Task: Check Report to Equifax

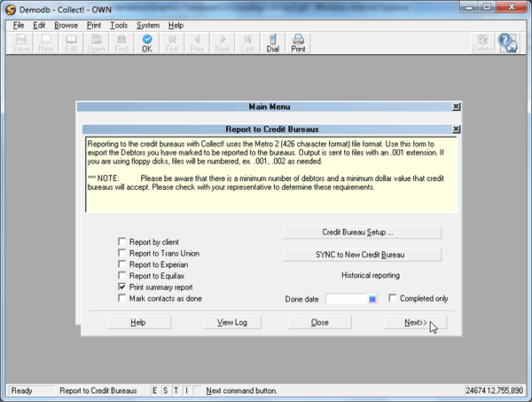Action: [121, 275]
